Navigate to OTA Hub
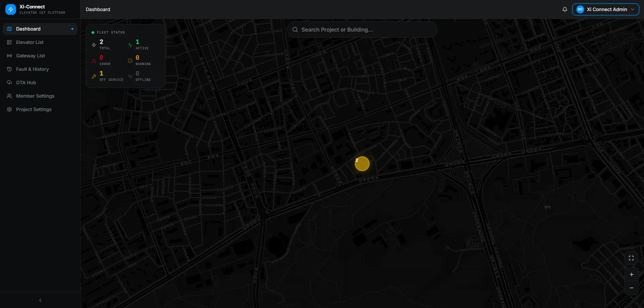 coord(26,83)
